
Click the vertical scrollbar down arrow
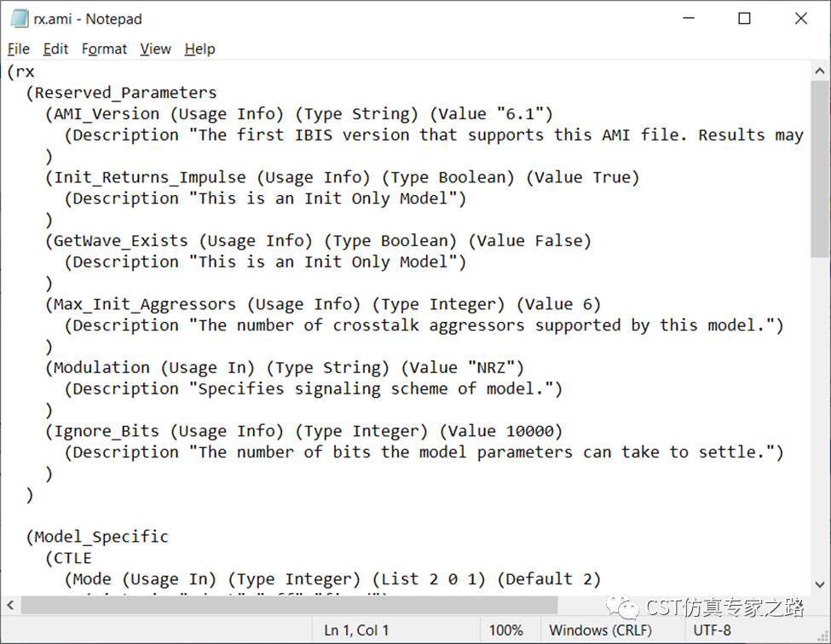(820, 585)
